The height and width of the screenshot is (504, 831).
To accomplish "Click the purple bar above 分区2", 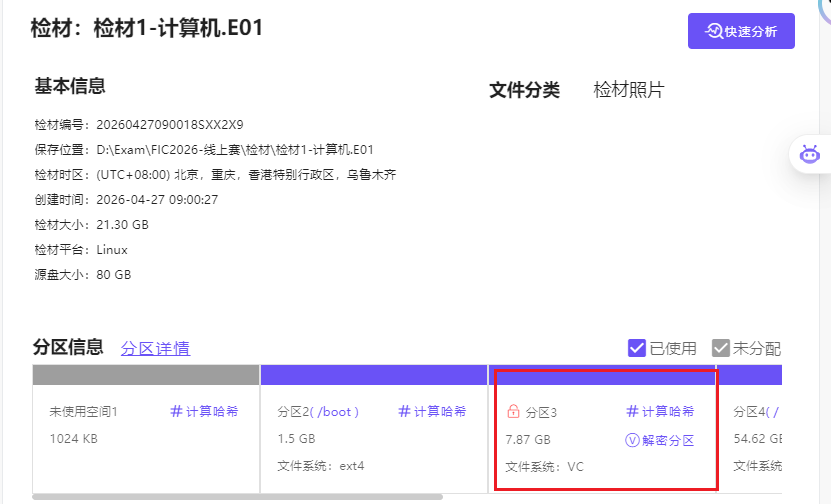I will pyautogui.click(x=374, y=375).
